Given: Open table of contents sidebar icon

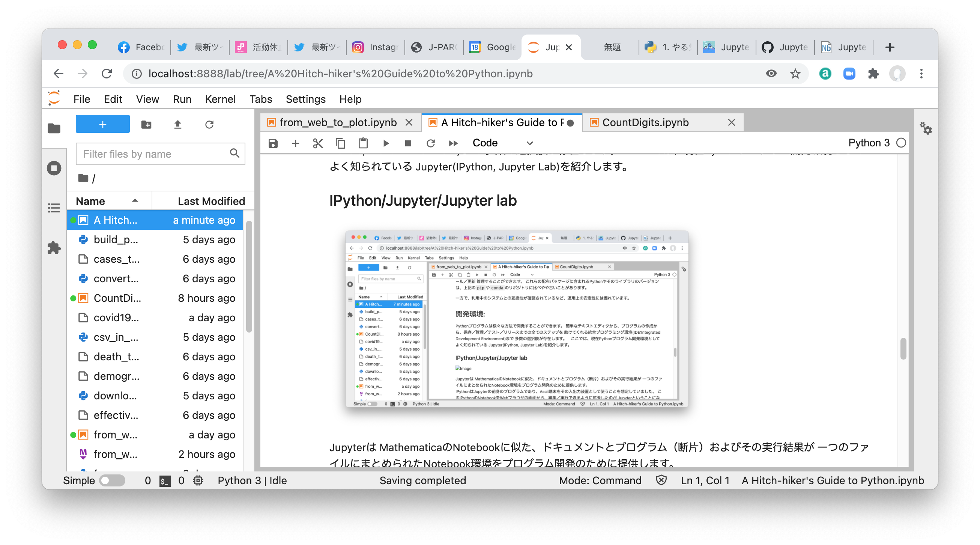Looking at the screenshot, I should point(54,208).
